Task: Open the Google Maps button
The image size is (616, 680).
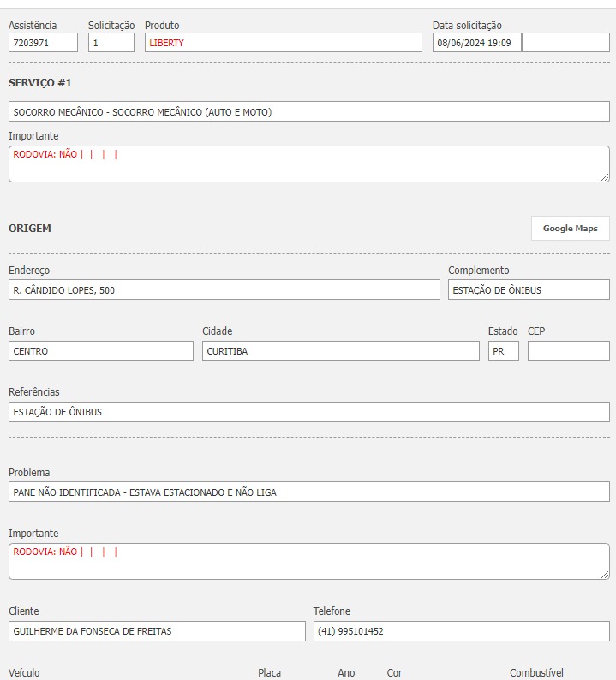Action: click(x=570, y=229)
